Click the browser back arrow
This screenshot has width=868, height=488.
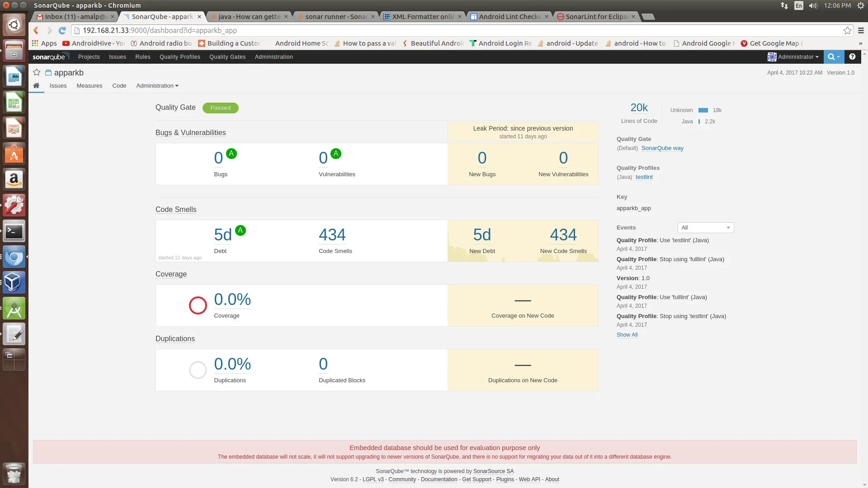coord(36,30)
